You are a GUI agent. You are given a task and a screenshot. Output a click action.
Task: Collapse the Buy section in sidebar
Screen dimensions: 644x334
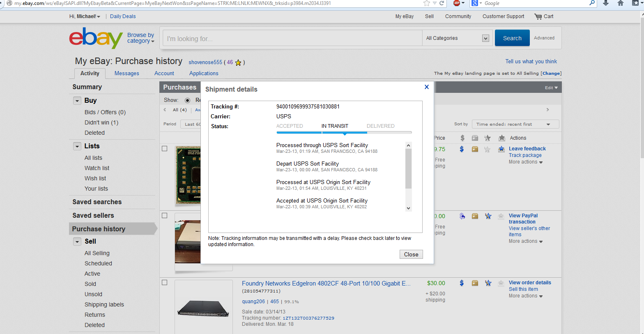point(77,101)
